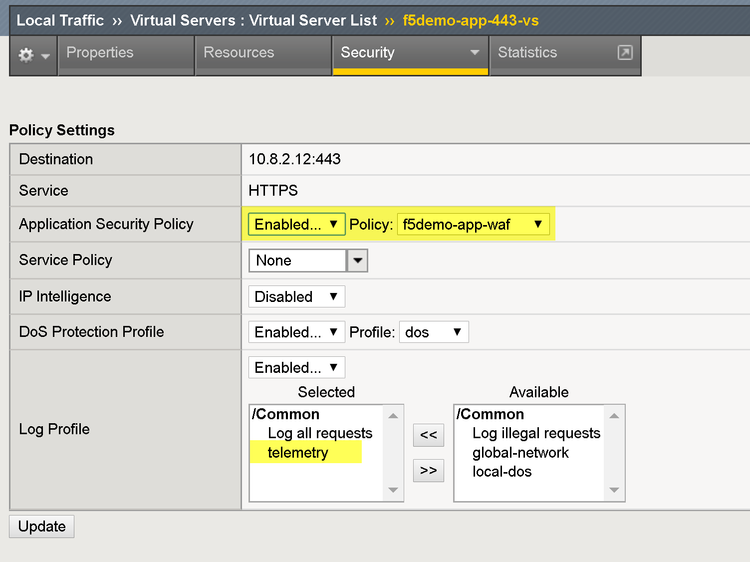Switch to the Properties tab
The height and width of the screenshot is (562, 750).
tap(100, 53)
